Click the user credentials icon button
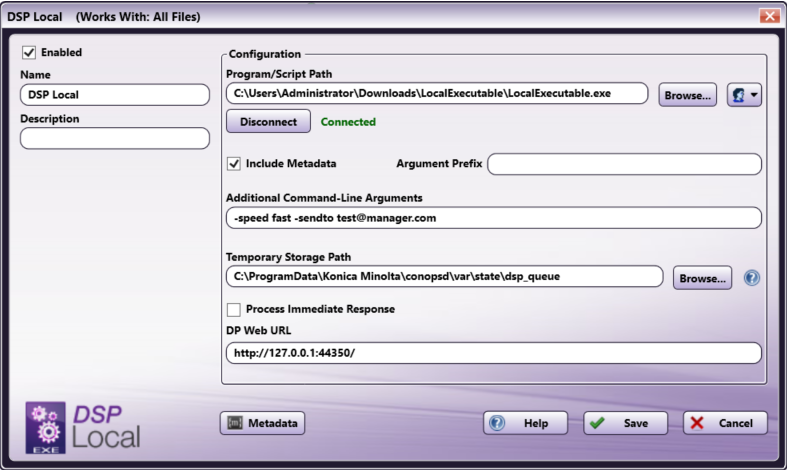Screen dimensions: 787x470 point(738,94)
